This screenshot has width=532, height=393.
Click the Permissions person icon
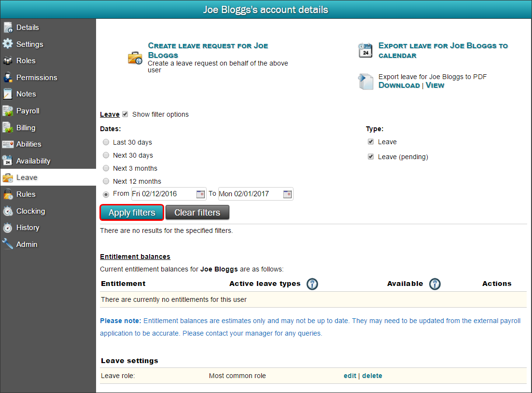tap(8, 77)
